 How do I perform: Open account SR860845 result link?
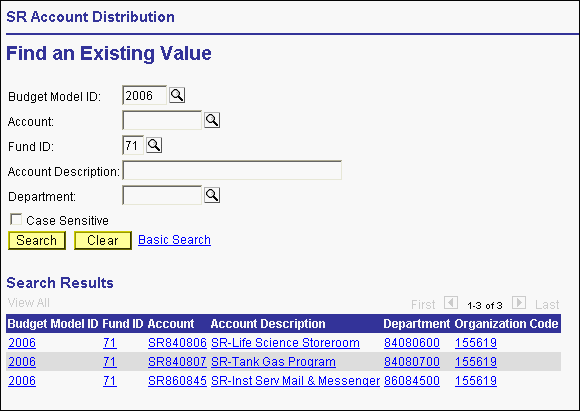point(177,381)
